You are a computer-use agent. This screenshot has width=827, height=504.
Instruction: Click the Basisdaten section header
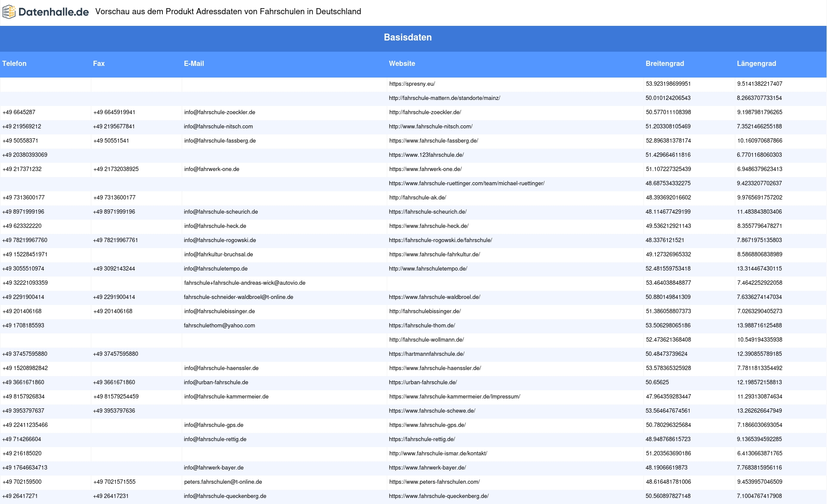pyautogui.click(x=408, y=37)
